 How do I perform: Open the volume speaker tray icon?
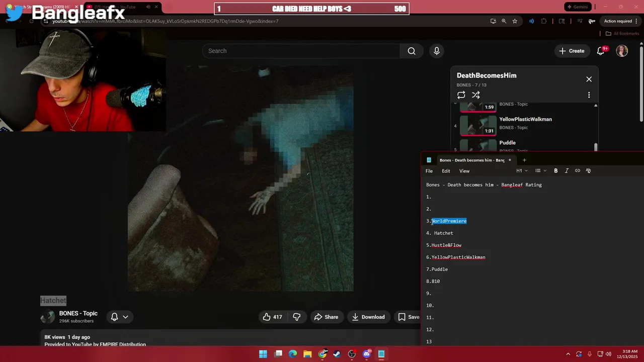pos(608,354)
